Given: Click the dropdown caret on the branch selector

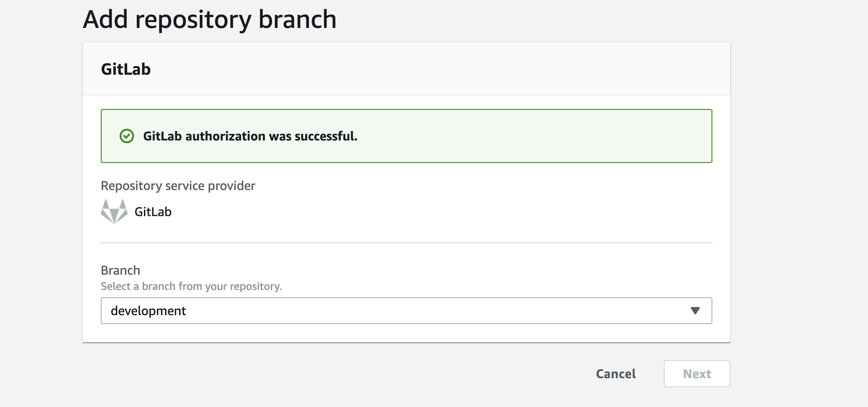Looking at the screenshot, I should 695,311.
